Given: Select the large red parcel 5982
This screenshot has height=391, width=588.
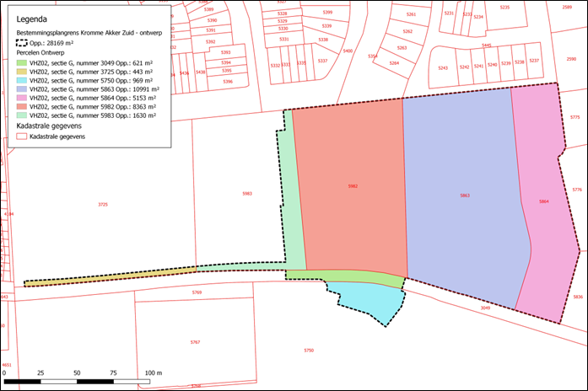Looking at the screenshot, I should (x=352, y=187).
